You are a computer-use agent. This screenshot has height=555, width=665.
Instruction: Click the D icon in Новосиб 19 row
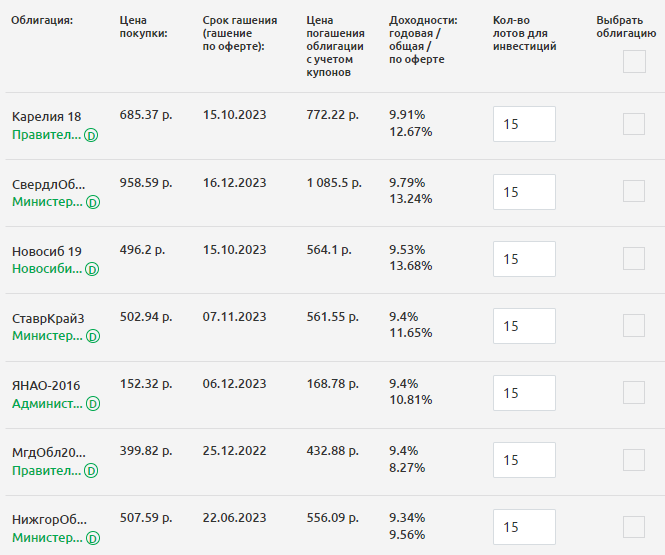point(92,269)
